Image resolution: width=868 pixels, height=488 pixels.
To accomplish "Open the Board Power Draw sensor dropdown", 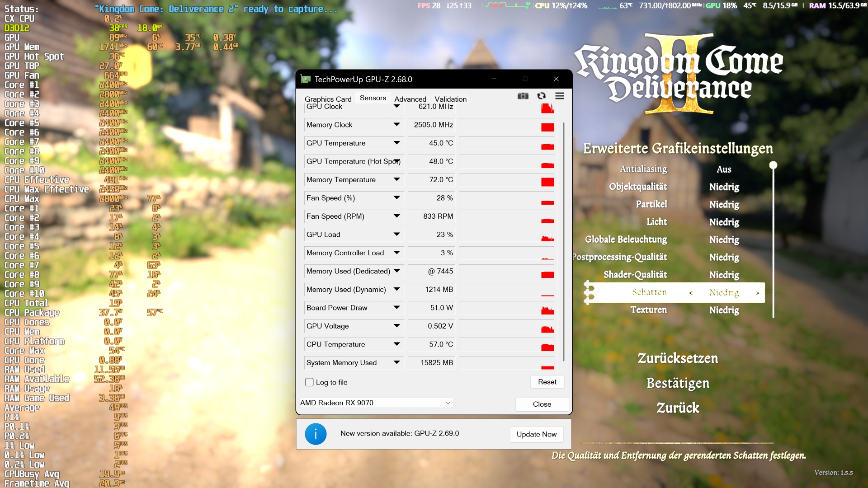I will (397, 308).
